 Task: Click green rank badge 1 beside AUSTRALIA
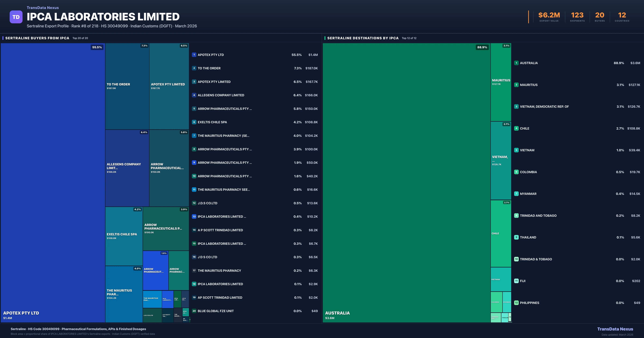(516, 63)
